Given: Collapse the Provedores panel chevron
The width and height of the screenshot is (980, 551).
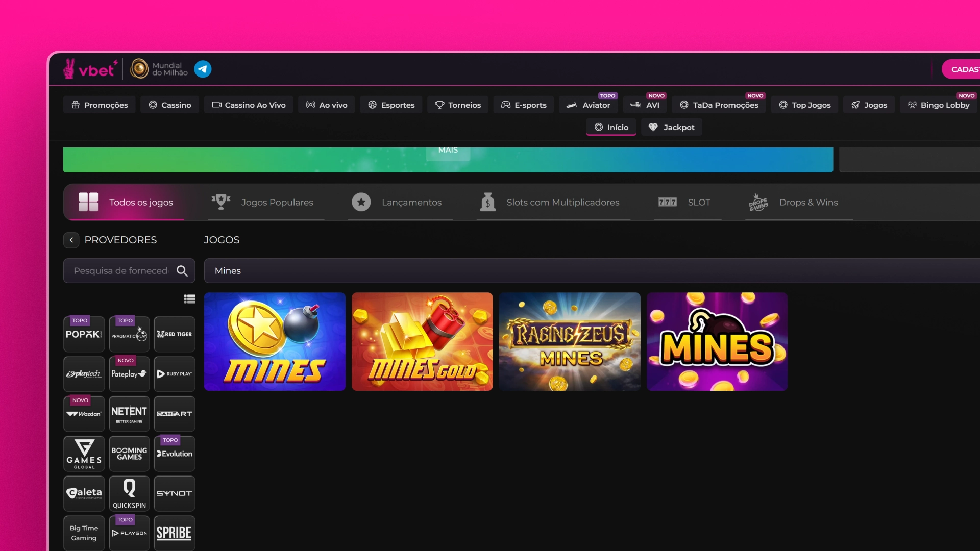Looking at the screenshot, I should coord(71,240).
